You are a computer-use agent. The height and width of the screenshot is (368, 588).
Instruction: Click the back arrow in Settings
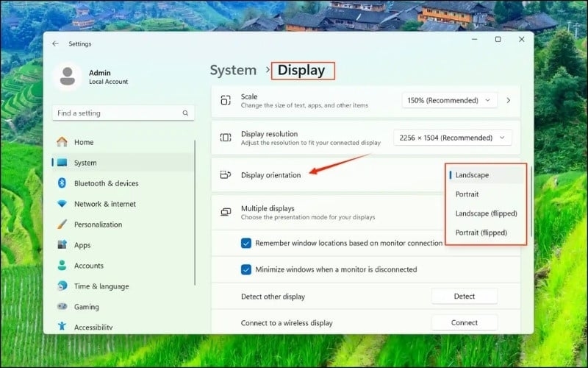coord(55,43)
